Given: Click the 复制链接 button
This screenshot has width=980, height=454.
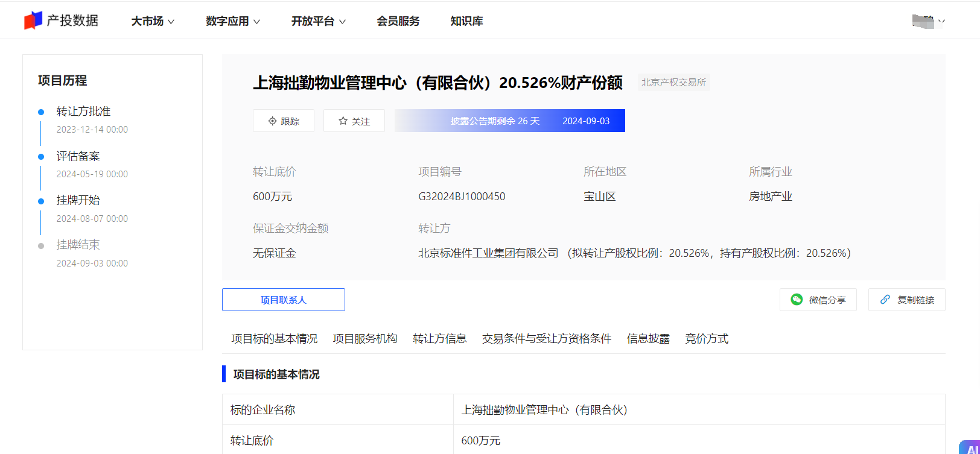Looking at the screenshot, I should coord(907,300).
